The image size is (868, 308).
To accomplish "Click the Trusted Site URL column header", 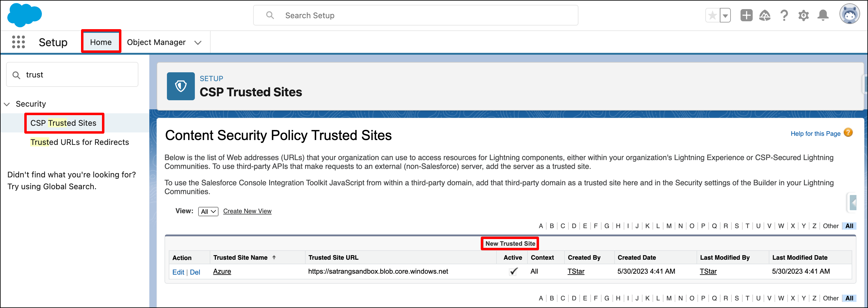I will [333, 257].
